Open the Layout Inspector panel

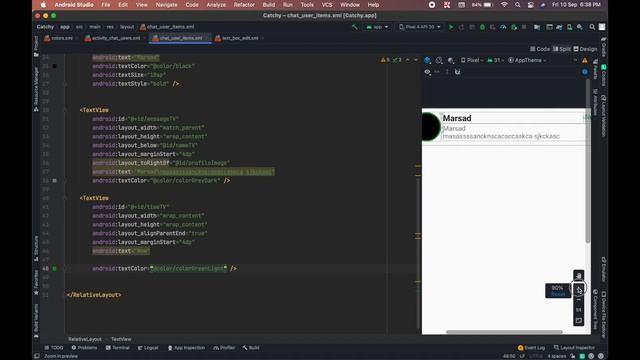coord(574,348)
